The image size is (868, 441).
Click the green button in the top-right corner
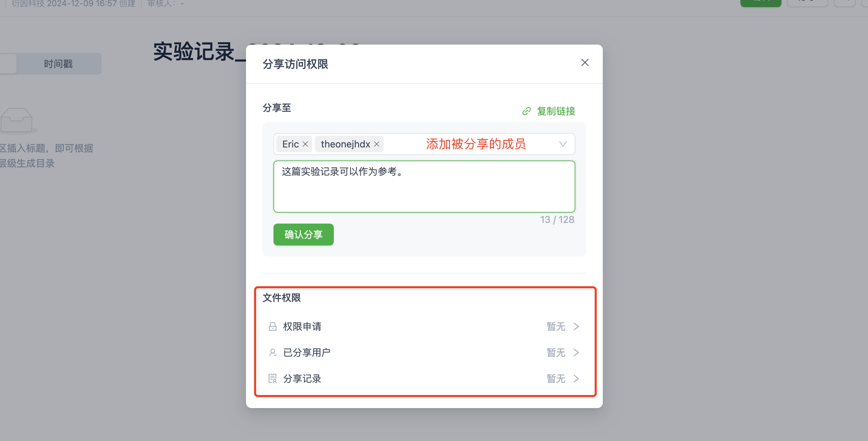click(x=761, y=2)
